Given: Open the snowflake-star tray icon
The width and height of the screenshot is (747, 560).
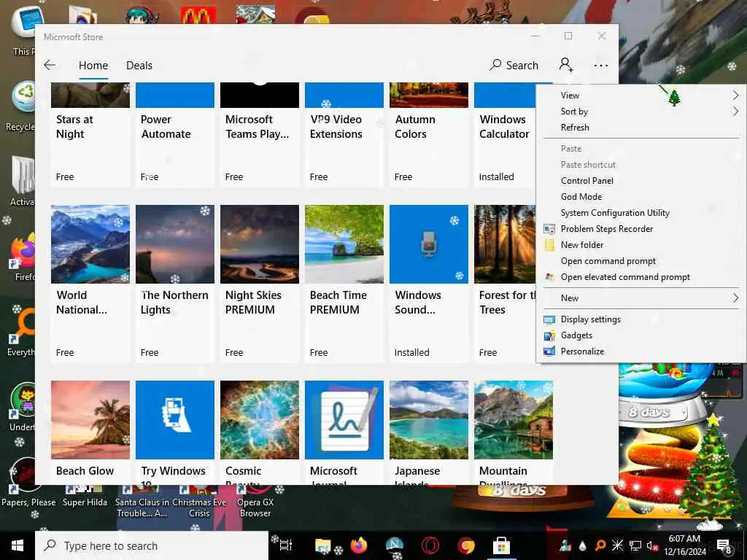Looking at the screenshot, I should (617, 545).
